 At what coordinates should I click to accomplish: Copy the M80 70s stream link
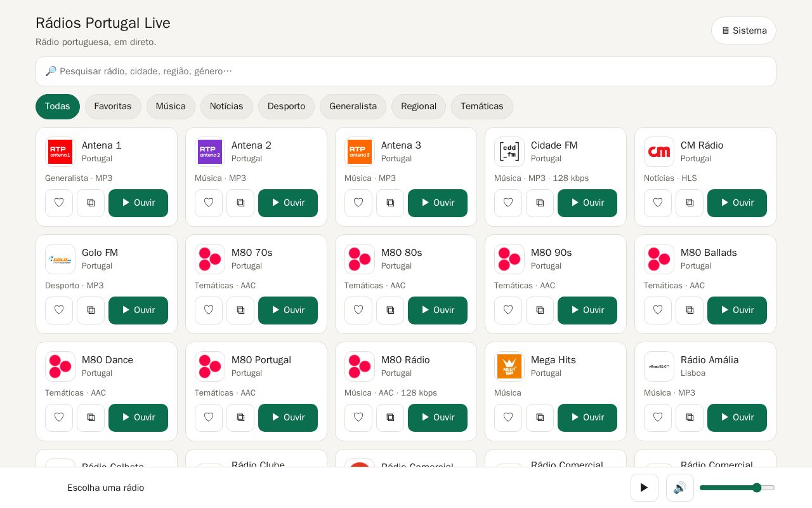pyautogui.click(x=240, y=311)
